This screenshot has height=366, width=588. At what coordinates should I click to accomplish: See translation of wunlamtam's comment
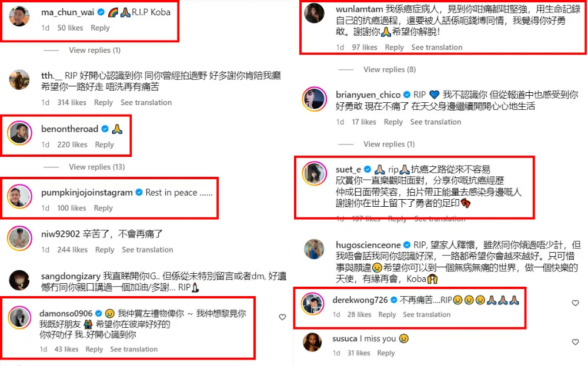pos(436,48)
